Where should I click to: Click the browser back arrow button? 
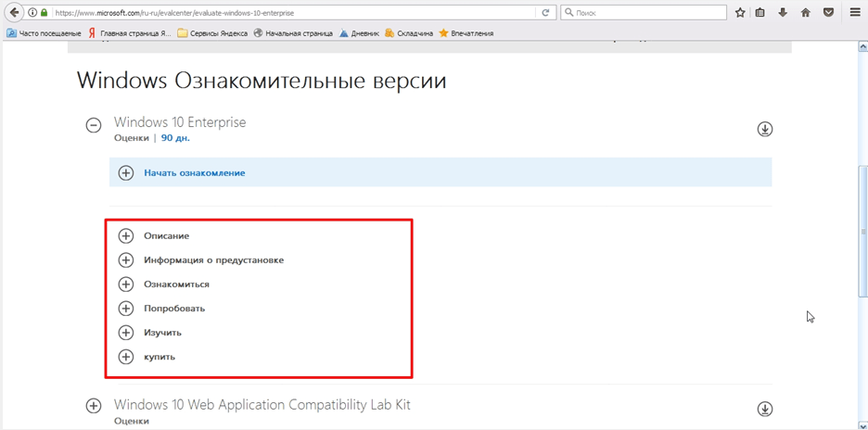[x=14, y=13]
